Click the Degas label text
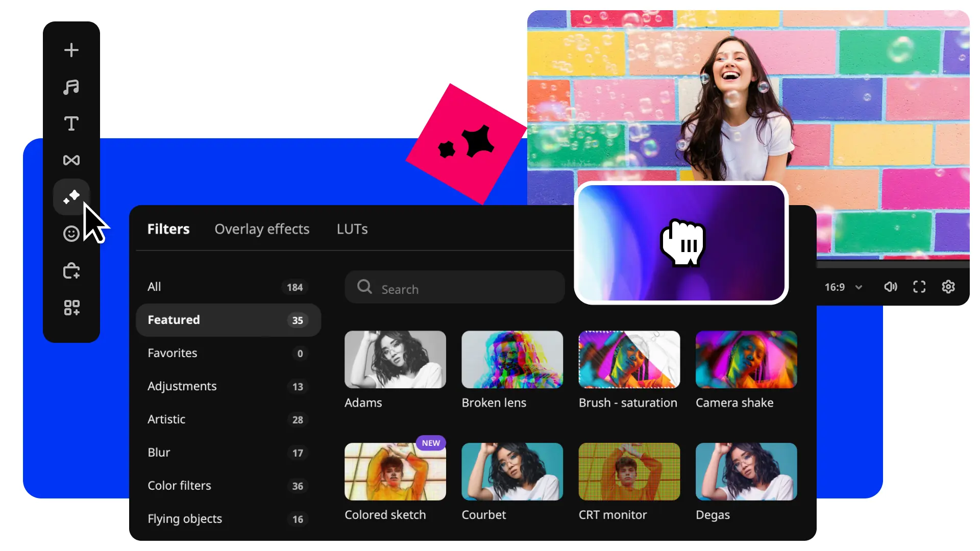 (x=713, y=515)
